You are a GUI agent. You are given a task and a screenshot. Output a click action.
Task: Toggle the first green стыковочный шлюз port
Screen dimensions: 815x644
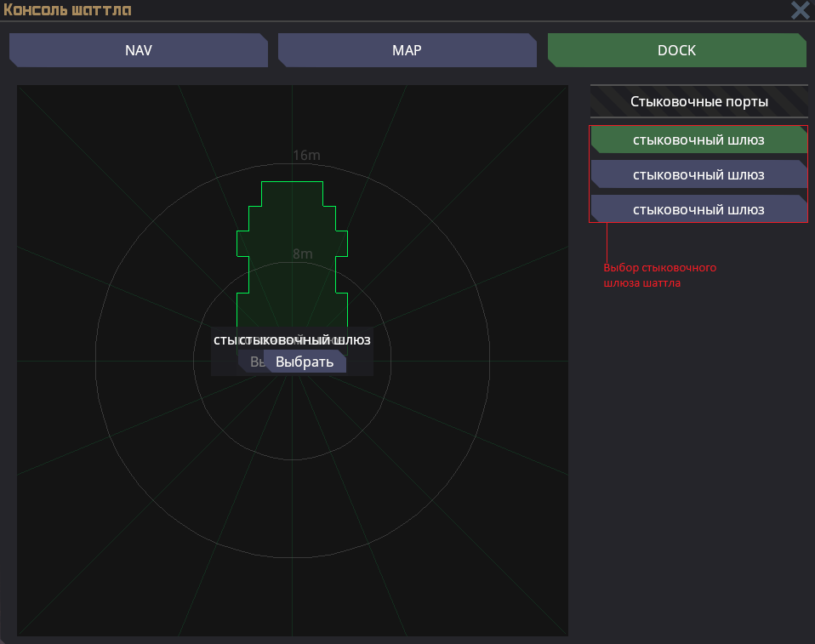click(x=698, y=140)
